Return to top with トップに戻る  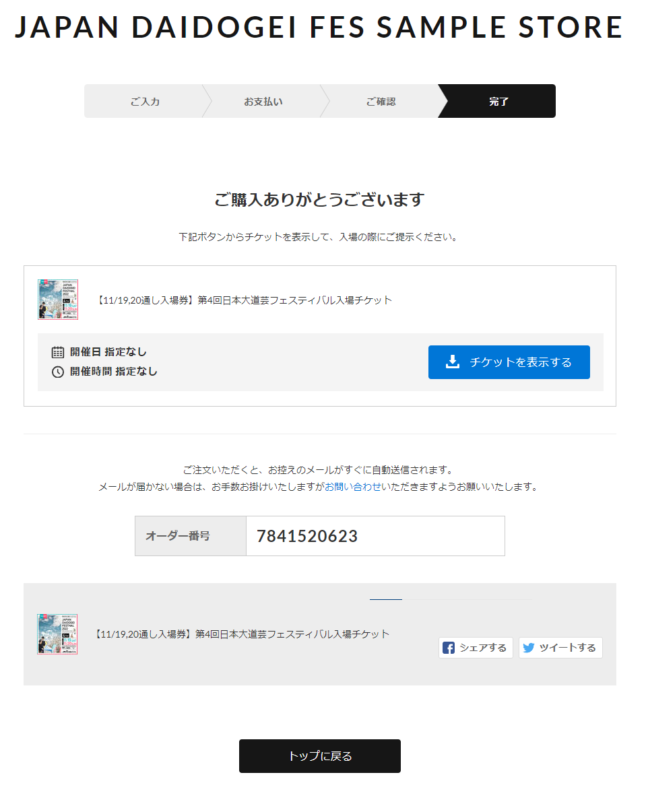pyautogui.click(x=320, y=756)
